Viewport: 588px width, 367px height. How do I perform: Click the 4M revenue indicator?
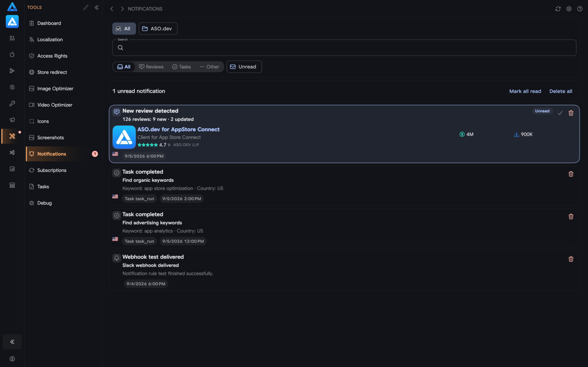[466, 134]
